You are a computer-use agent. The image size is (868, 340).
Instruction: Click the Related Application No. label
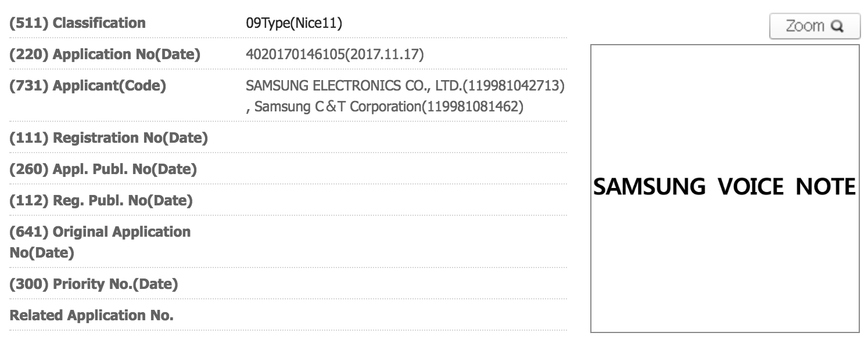tap(91, 316)
